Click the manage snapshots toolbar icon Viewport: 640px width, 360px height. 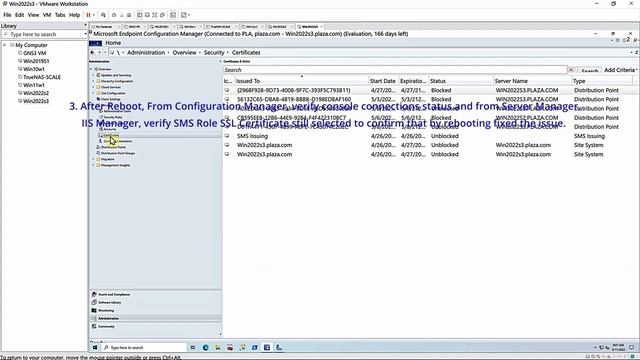[x=129, y=15]
